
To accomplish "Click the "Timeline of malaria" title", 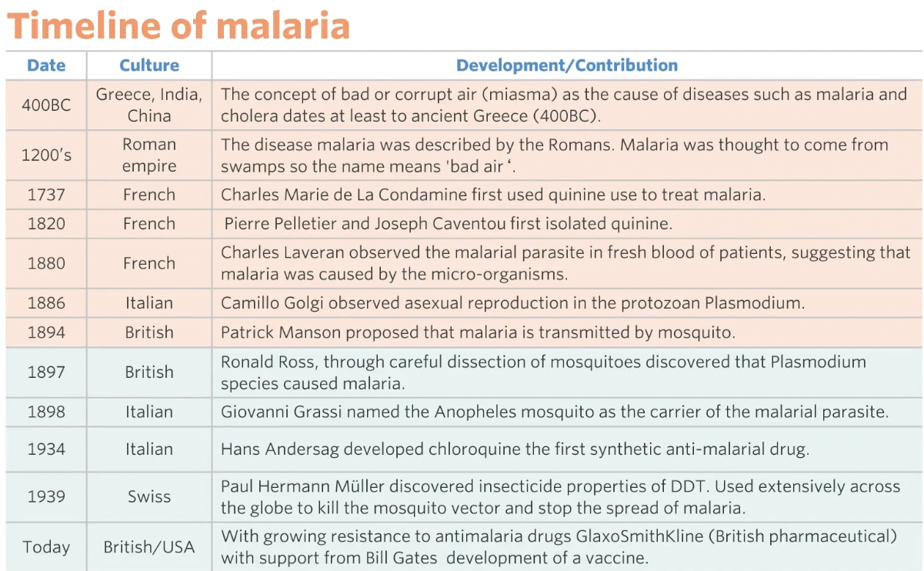I will point(178,26).
